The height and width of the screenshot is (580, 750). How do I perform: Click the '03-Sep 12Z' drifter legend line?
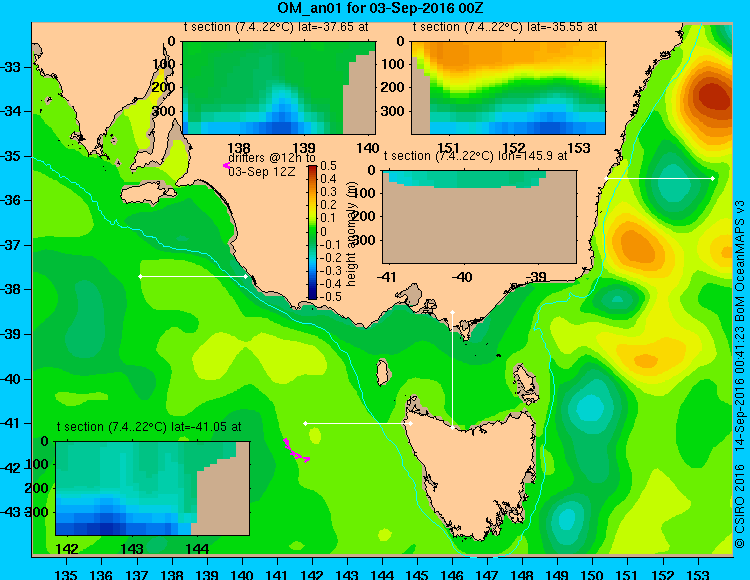pyautogui.click(x=262, y=171)
